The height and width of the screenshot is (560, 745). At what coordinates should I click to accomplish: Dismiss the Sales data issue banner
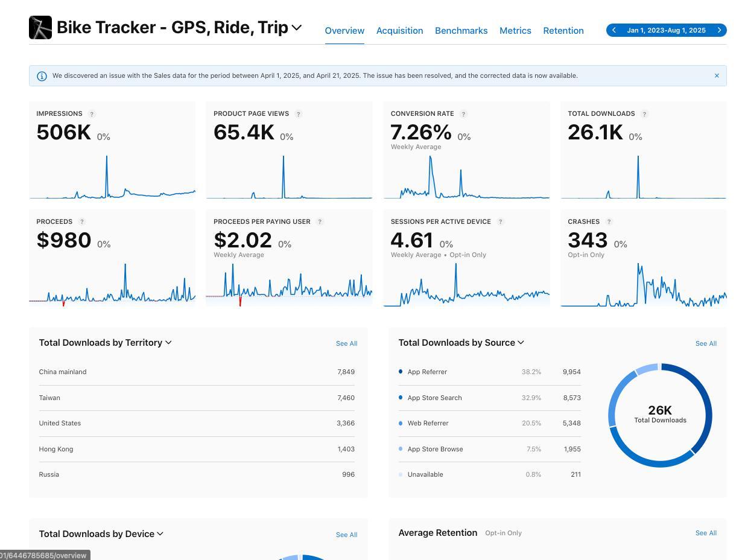tap(717, 75)
